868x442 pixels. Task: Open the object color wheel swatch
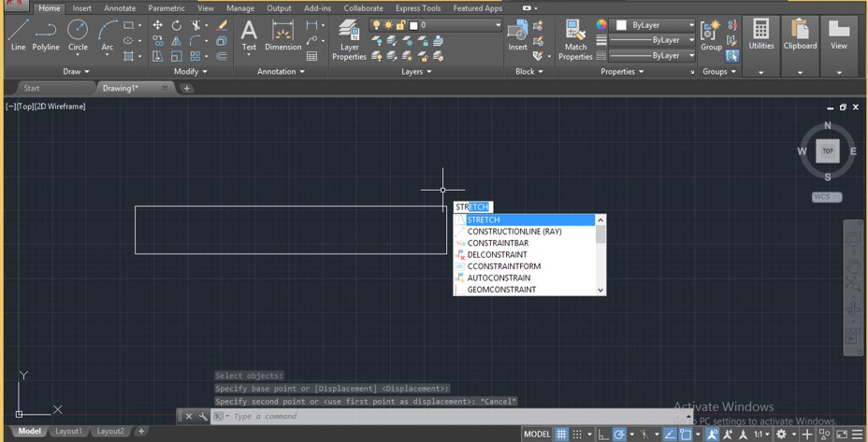pos(601,25)
